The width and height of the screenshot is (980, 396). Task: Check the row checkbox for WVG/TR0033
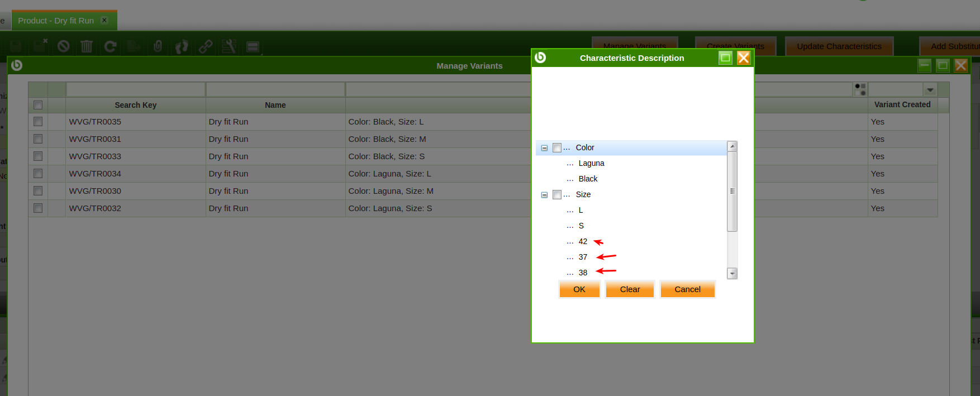pyautogui.click(x=38, y=156)
